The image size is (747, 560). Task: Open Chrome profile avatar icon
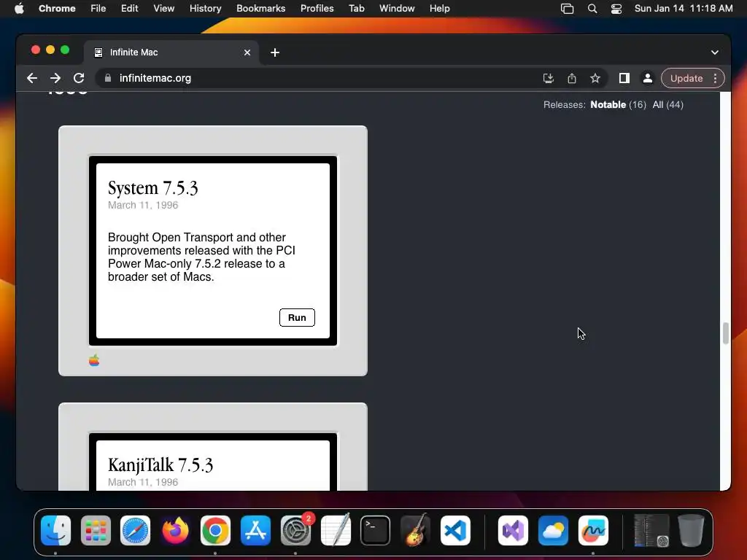pyautogui.click(x=648, y=78)
